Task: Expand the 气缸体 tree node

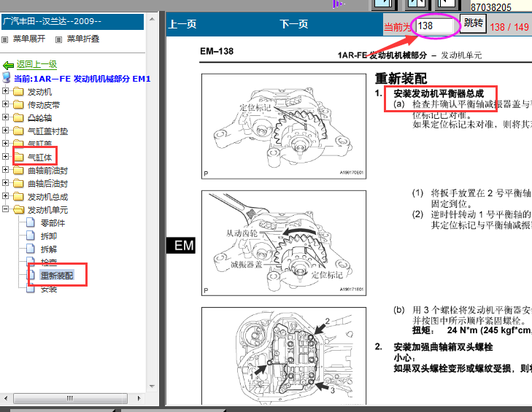Action: [5, 157]
